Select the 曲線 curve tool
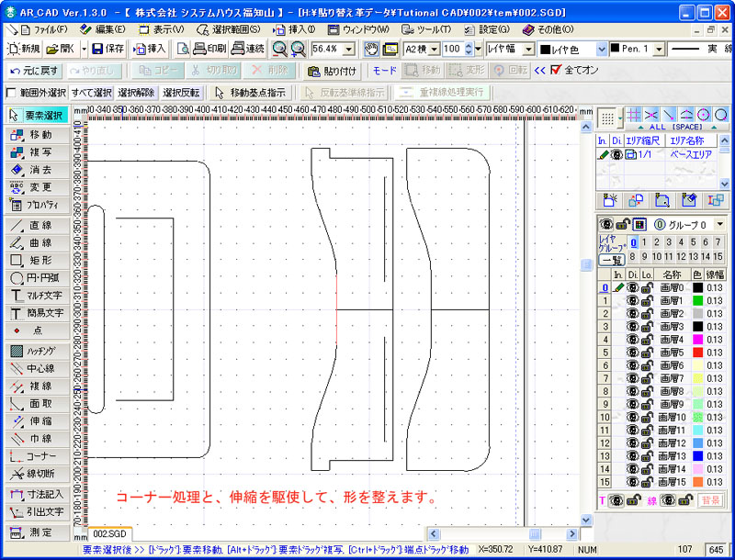Screen dimensions: 735x560 [38, 243]
